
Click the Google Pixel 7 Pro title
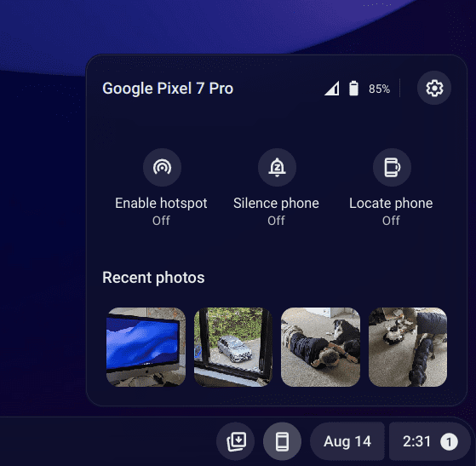[168, 89]
